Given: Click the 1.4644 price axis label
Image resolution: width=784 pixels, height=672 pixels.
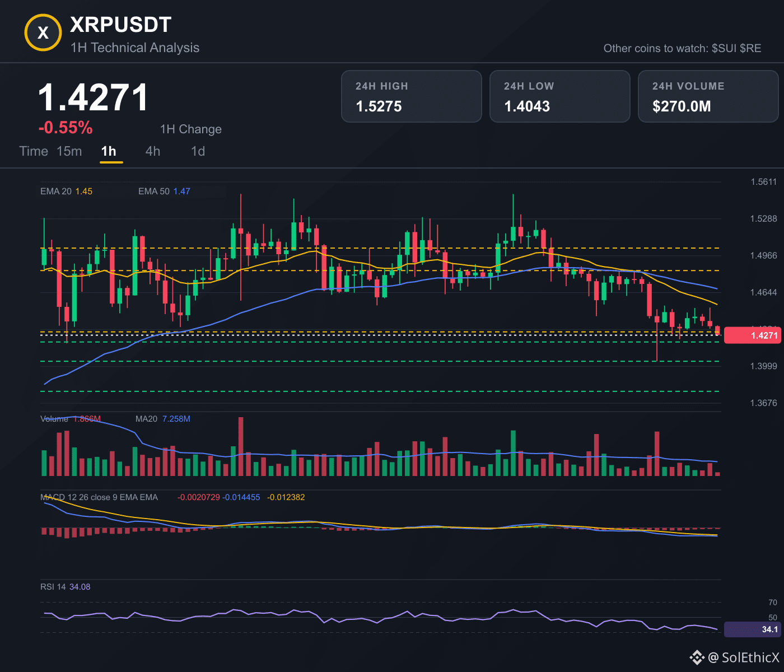Looking at the screenshot, I should point(764,293).
